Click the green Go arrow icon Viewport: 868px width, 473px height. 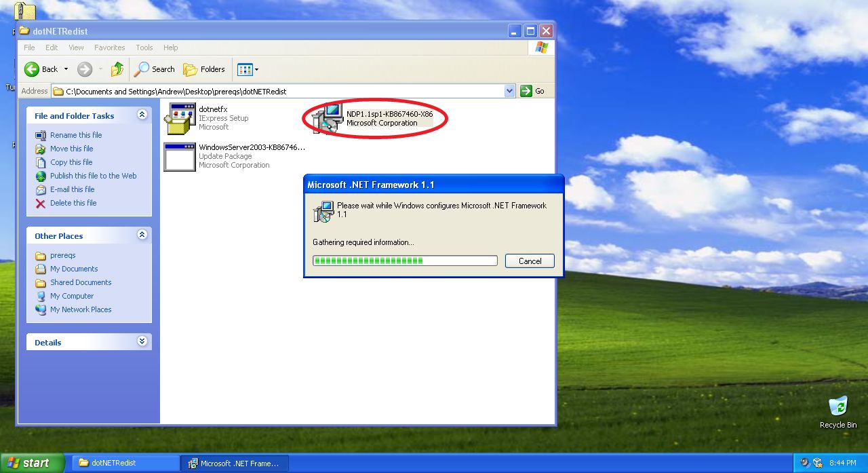[x=526, y=91]
